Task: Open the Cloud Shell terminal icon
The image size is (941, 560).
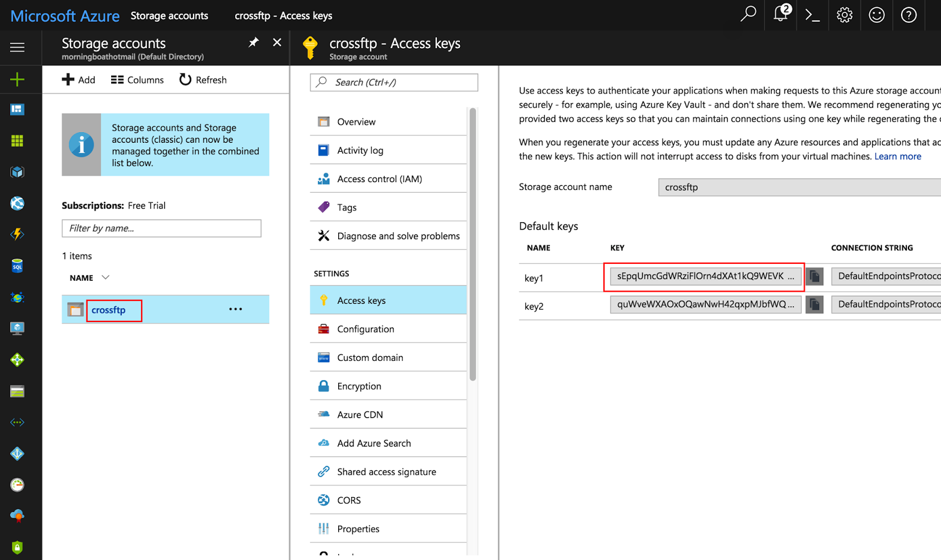Action: [x=812, y=15]
